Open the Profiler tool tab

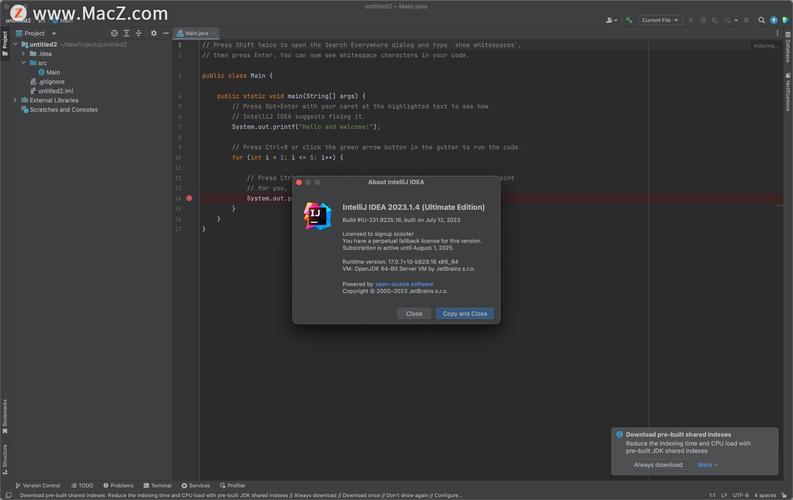(x=232, y=485)
